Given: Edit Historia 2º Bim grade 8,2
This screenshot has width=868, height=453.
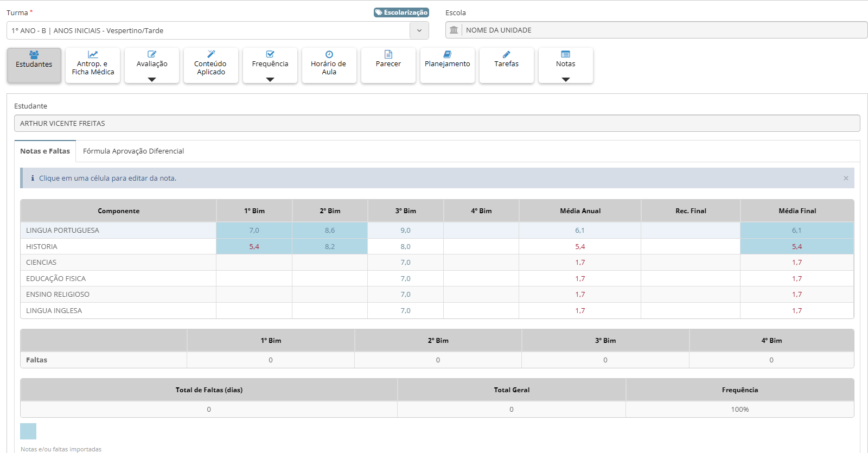Looking at the screenshot, I should (330, 246).
